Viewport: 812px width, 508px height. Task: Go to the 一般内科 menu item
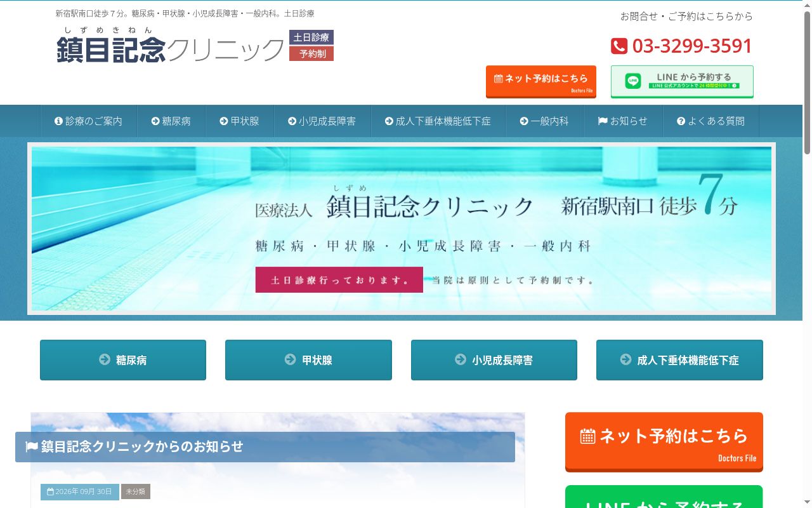click(x=544, y=121)
